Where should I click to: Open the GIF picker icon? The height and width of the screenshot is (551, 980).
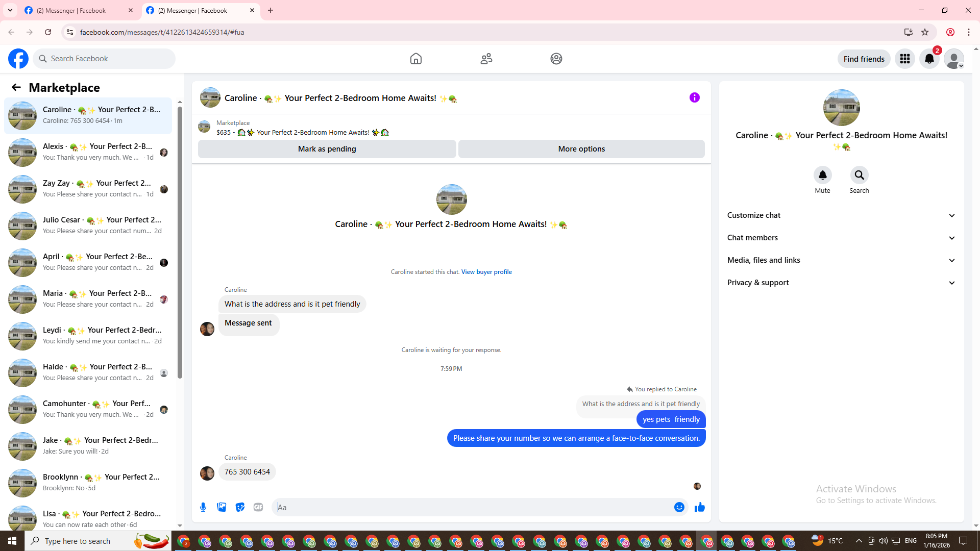pos(258,507)
